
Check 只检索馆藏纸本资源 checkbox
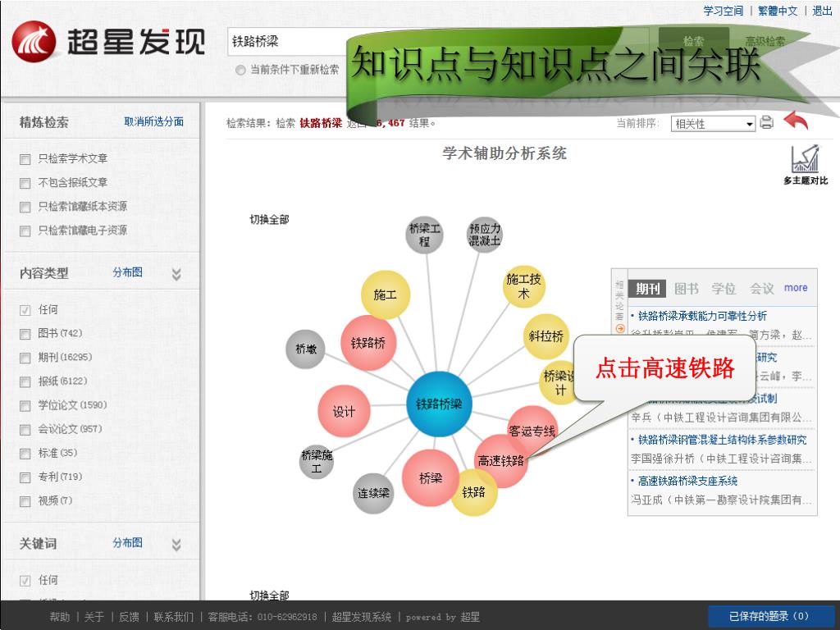pos(25,207)
